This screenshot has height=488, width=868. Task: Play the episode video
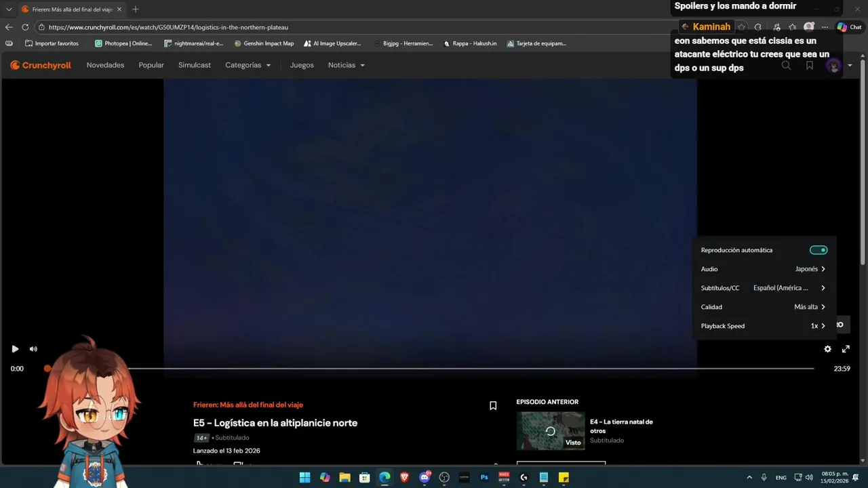pyautogui.click(x=15, y=349)
